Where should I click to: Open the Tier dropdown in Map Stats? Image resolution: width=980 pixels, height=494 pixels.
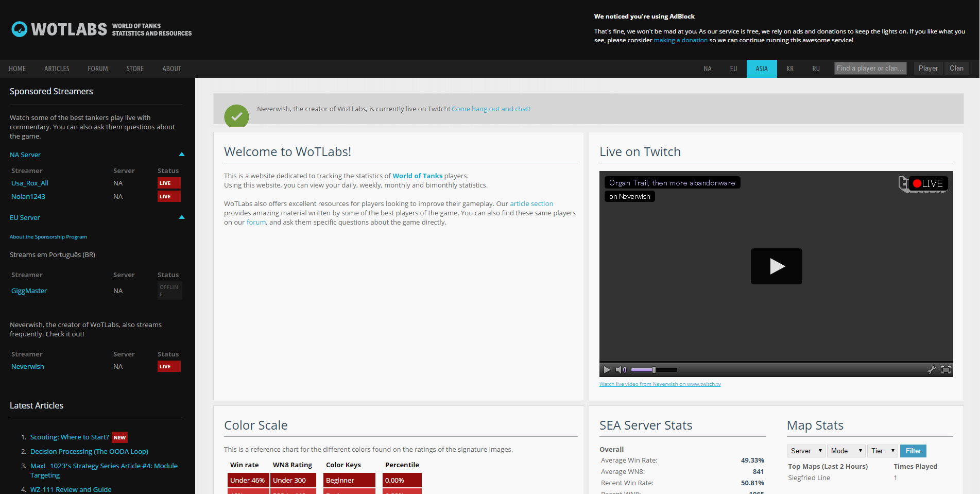coord(883,451)
